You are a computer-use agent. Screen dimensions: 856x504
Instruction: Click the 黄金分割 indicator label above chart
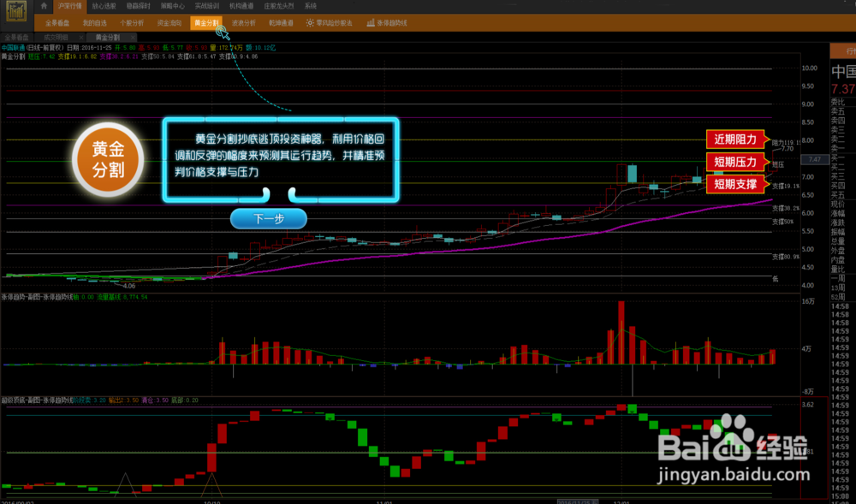click(13, 56)
